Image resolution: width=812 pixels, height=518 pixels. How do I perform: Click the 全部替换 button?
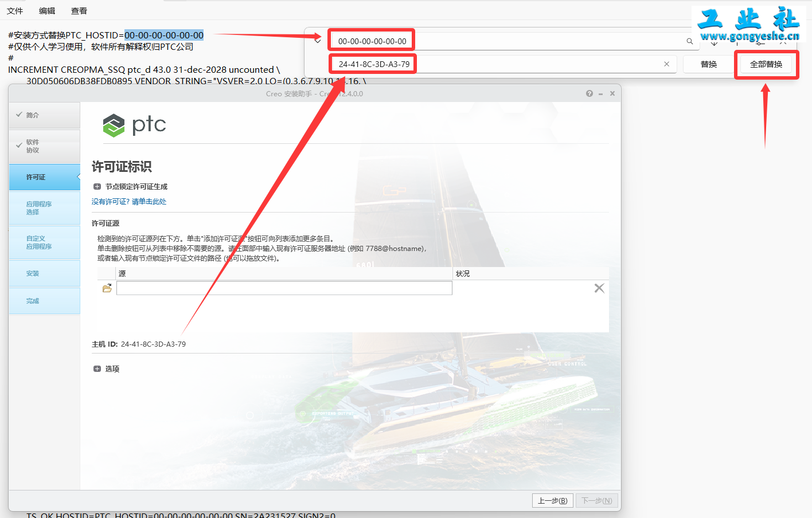pyautogui.click(x=766, y=64)
